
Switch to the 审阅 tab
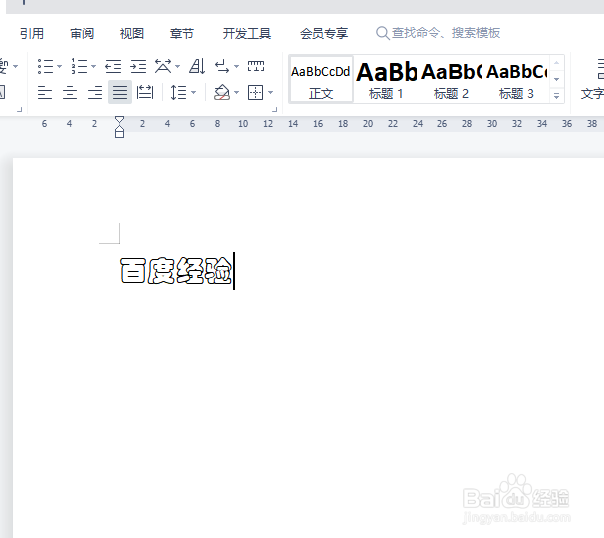point(82,34)
